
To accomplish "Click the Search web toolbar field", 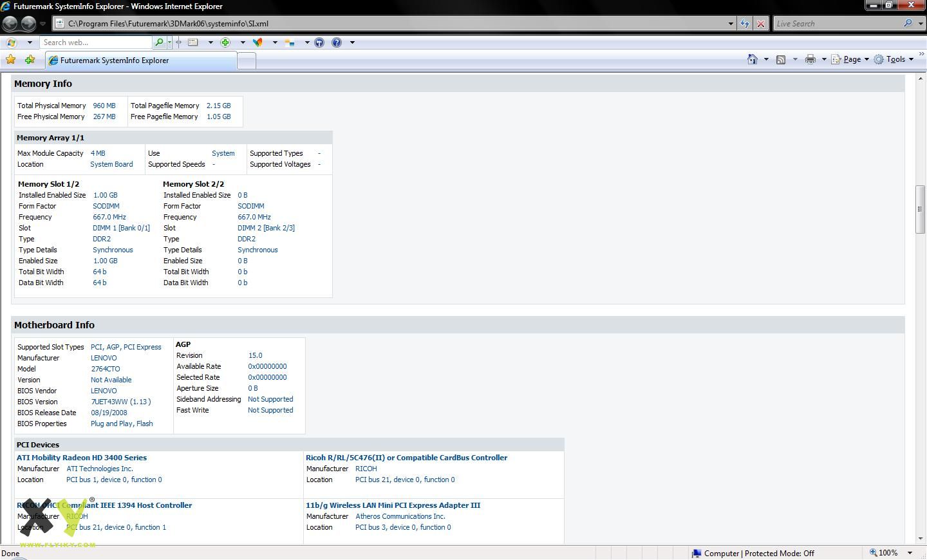I will (x=97, y=42).
